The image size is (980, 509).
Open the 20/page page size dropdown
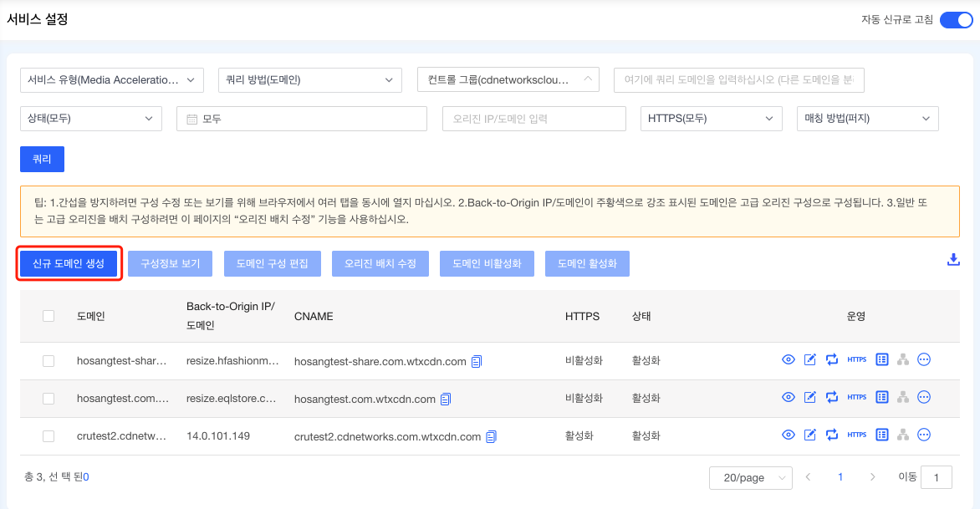[x=750, y=478]
